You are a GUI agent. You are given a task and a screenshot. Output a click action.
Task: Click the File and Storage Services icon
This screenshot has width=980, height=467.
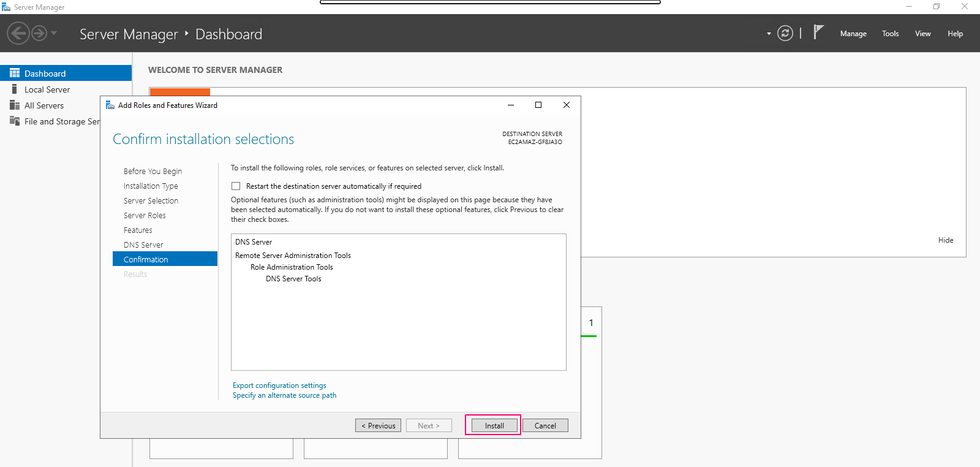15,121
